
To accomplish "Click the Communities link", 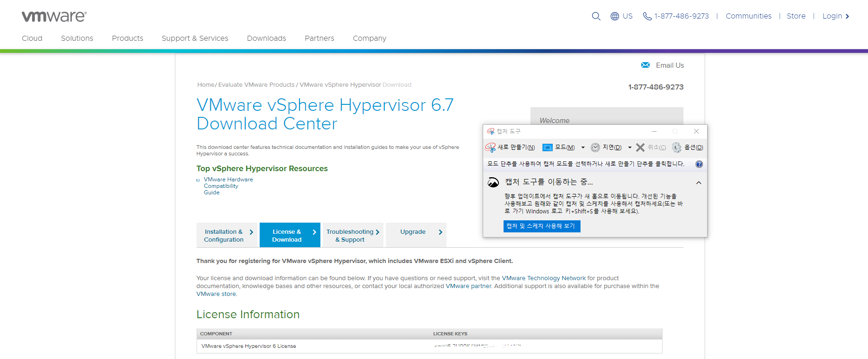I will pyautogui.click(x=748, y=16).
